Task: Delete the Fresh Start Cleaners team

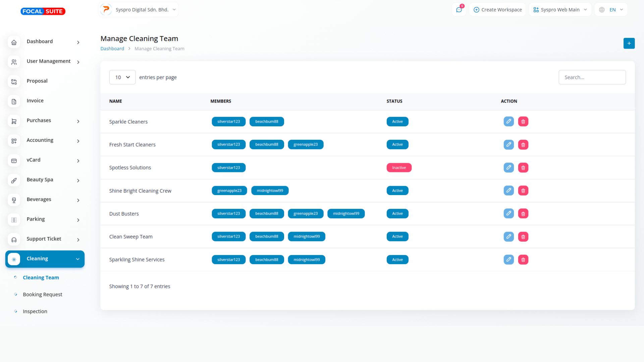Action: tap(523, 144)
